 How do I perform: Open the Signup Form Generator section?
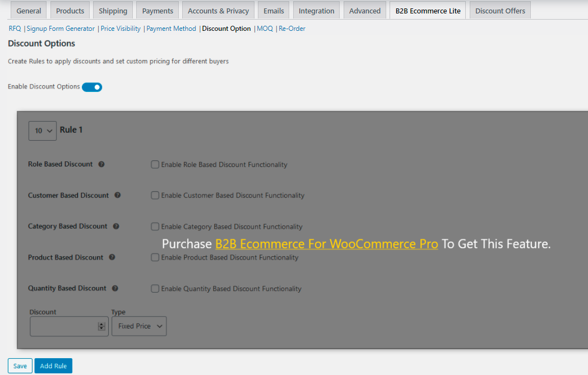(x=61, y=29)
